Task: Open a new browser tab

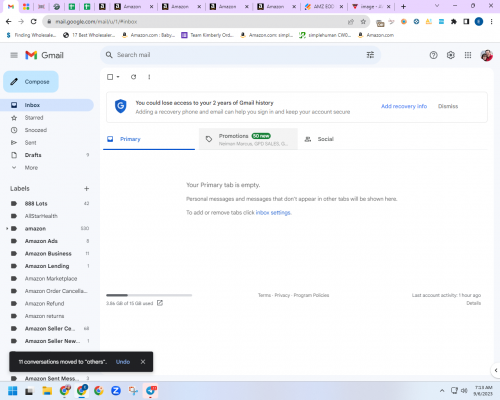Action: 403,6
